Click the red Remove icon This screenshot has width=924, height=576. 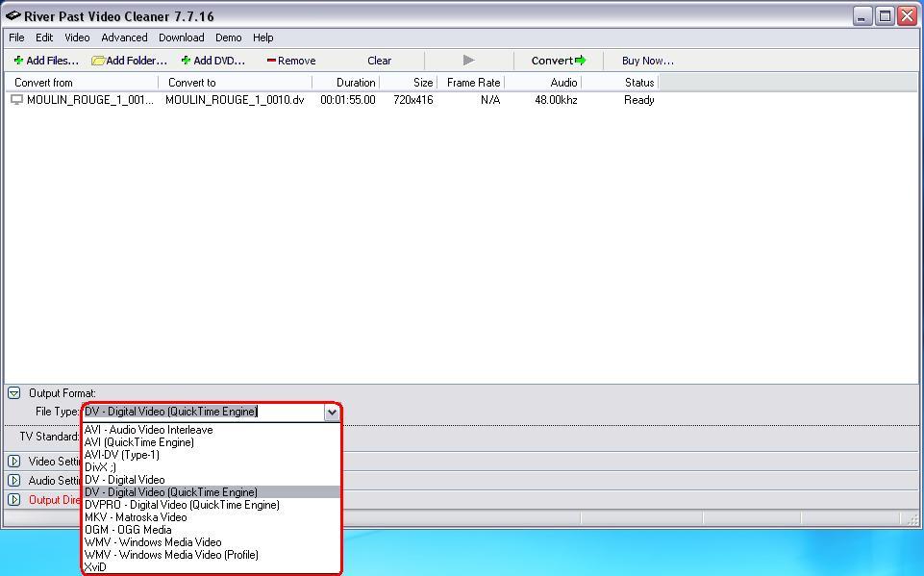click(271, 61)
